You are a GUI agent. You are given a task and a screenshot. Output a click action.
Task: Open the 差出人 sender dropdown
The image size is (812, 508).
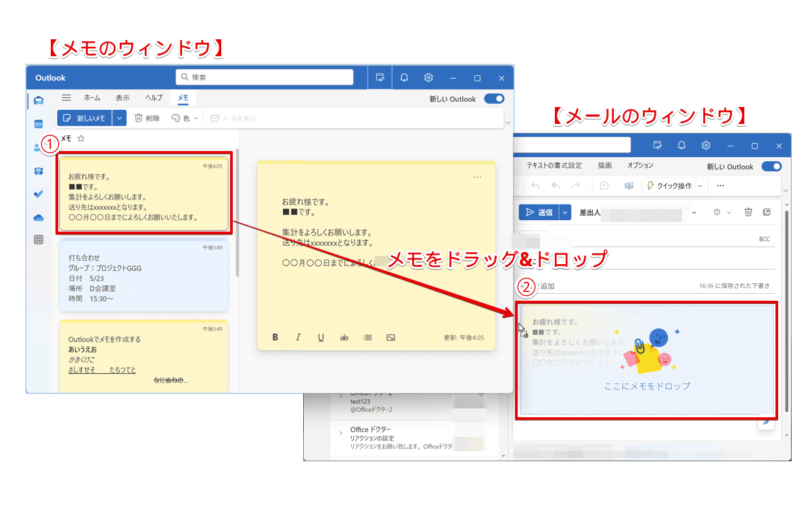(694, 212)
